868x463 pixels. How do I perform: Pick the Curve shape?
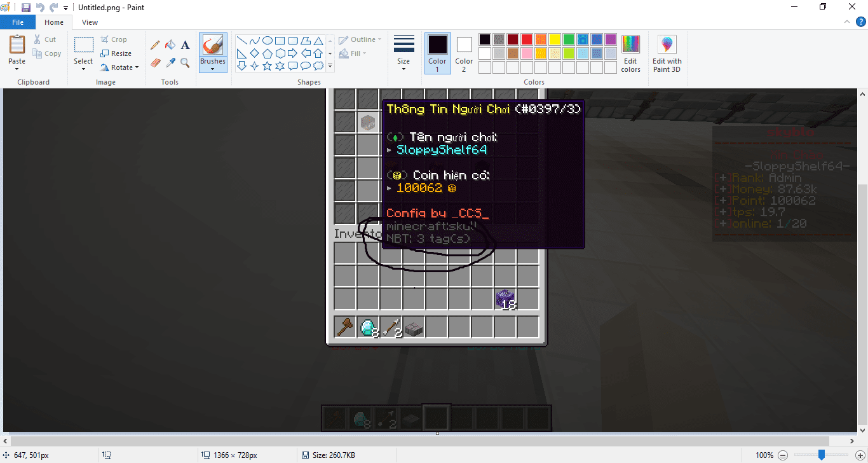click(254, 40)
